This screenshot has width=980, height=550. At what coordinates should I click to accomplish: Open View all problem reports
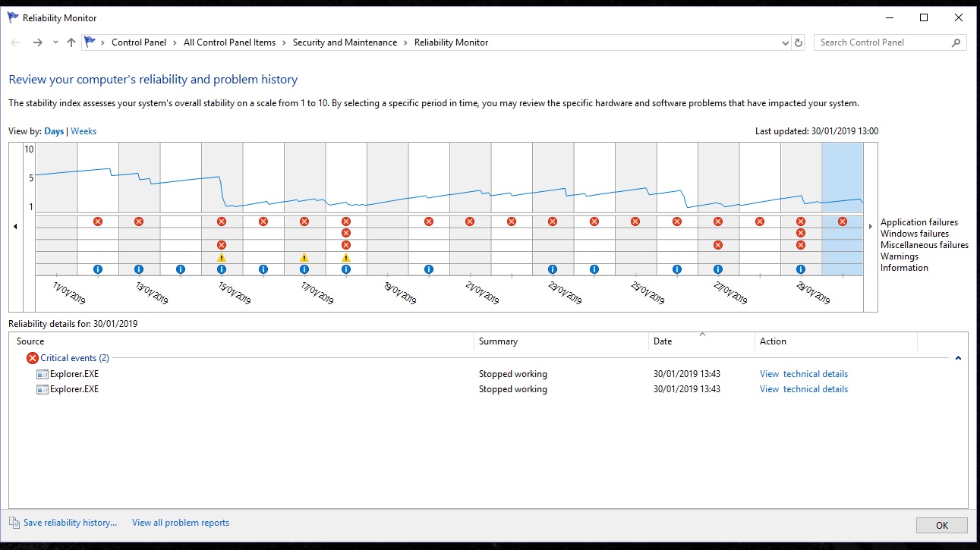(180, 522)
